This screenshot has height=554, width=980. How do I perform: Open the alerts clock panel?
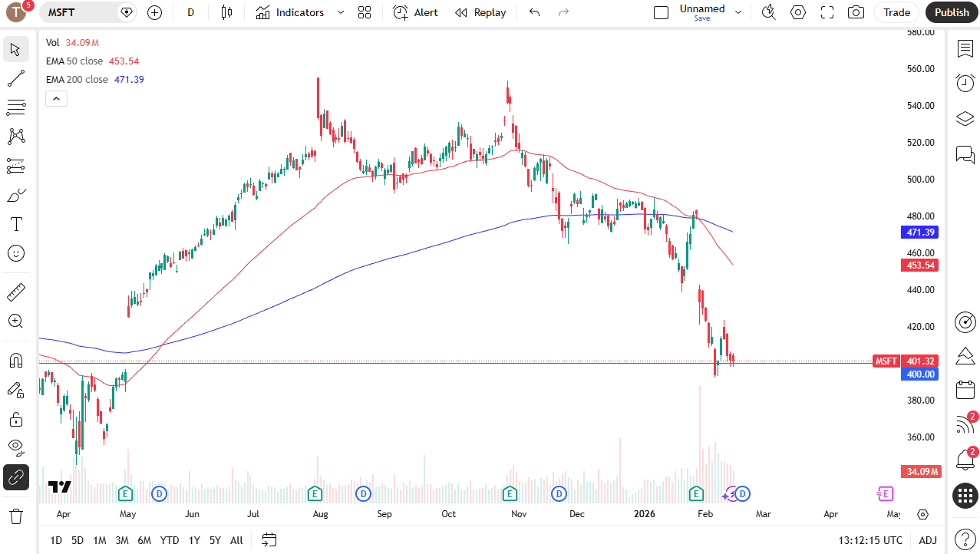[965, 83]
